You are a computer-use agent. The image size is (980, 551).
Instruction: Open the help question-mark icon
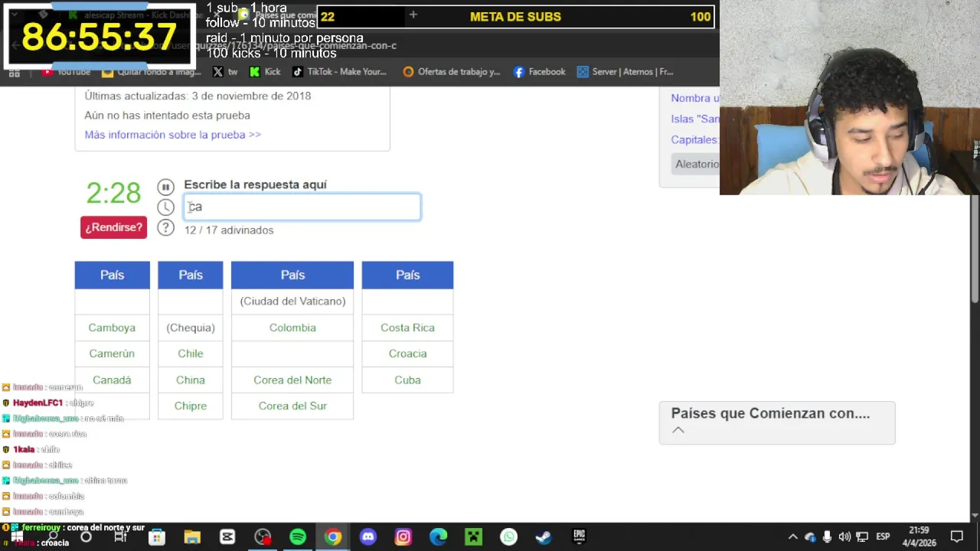(x=165, y=227)
